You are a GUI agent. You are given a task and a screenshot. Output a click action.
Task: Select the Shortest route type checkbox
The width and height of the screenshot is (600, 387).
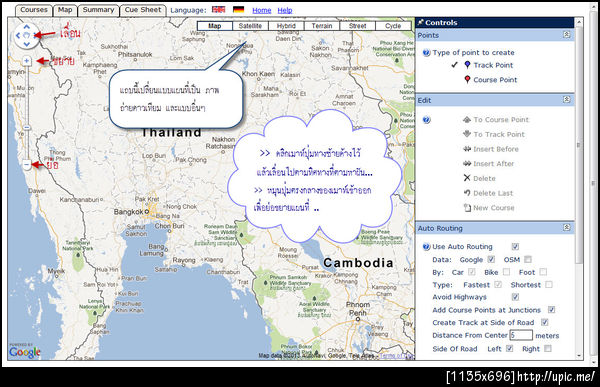click(549, 284)
